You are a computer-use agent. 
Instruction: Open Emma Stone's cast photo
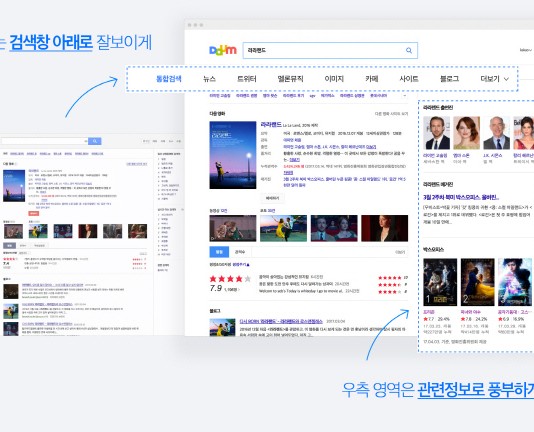466,133
